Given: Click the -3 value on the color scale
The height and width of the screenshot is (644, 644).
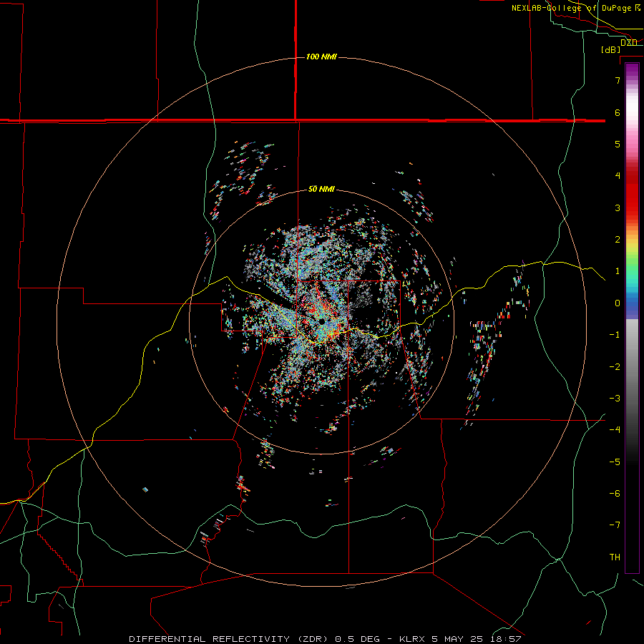Looking at the screenshot, I should [615, 399].
